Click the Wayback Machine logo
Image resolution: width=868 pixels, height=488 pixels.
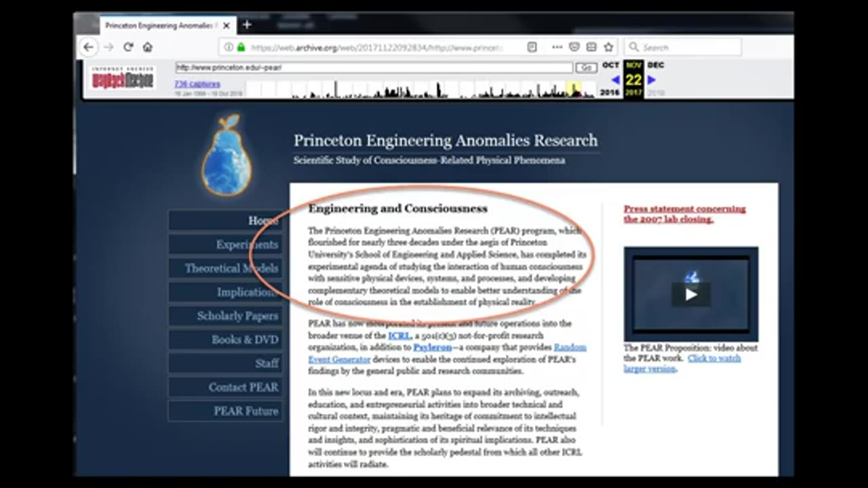click(x=123, y=77)
